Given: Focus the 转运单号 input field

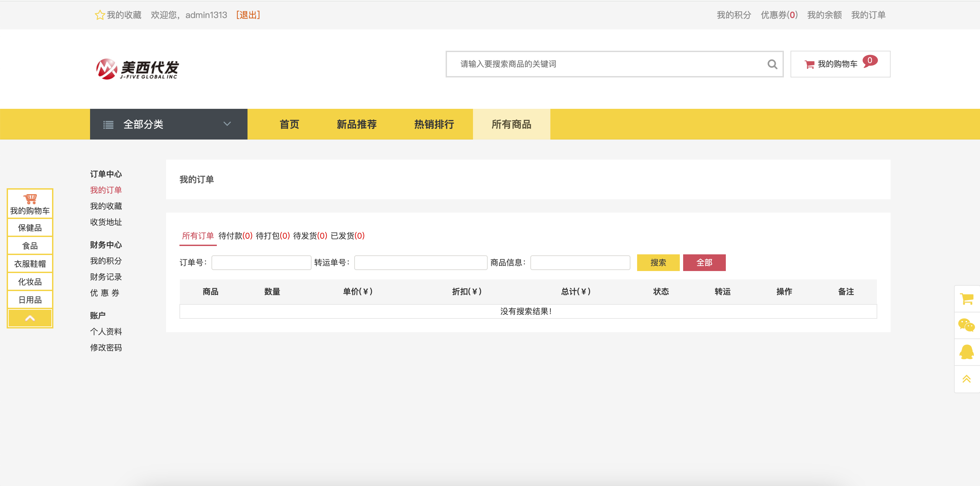Looking at the screenshot, I should [421, 263].
